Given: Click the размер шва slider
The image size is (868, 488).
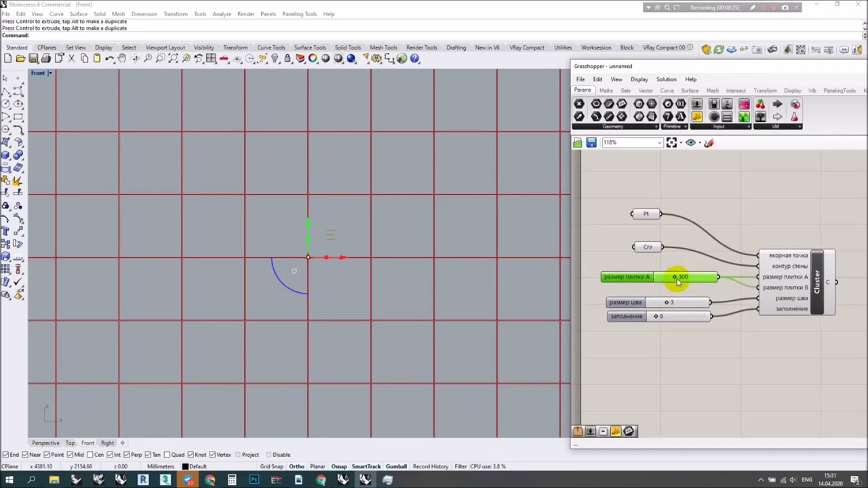Looking at the screenshot, I should (658, 302).
